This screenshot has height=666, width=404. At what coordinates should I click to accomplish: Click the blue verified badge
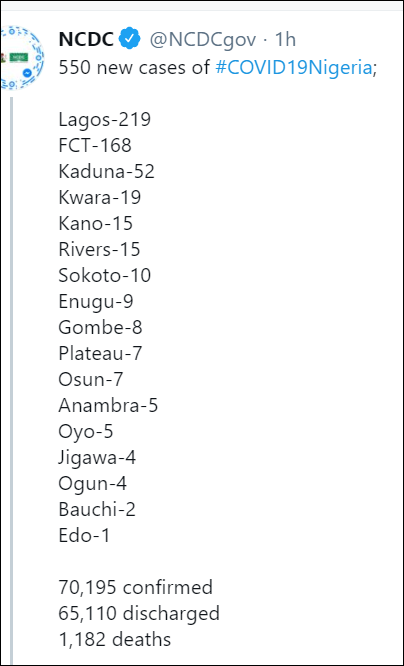pos(129,40)
